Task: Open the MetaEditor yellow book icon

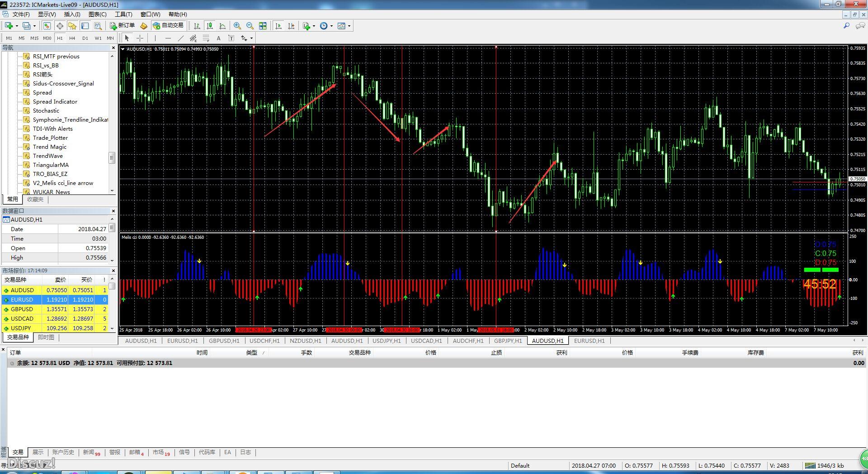Action: click(144, 26)
